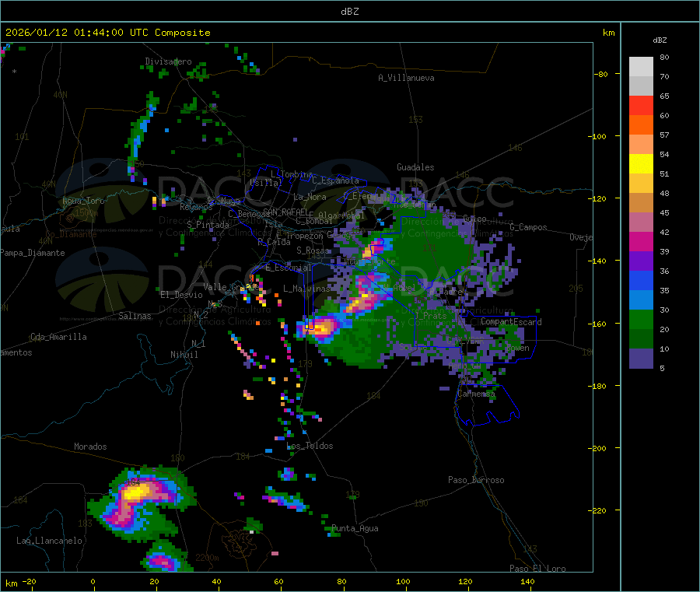Screen dimensions: 700x592
Task: Click the Divisadero map label
Action: (168, 61)
